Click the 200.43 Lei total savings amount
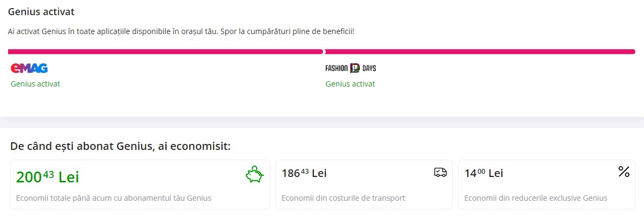 48,176
